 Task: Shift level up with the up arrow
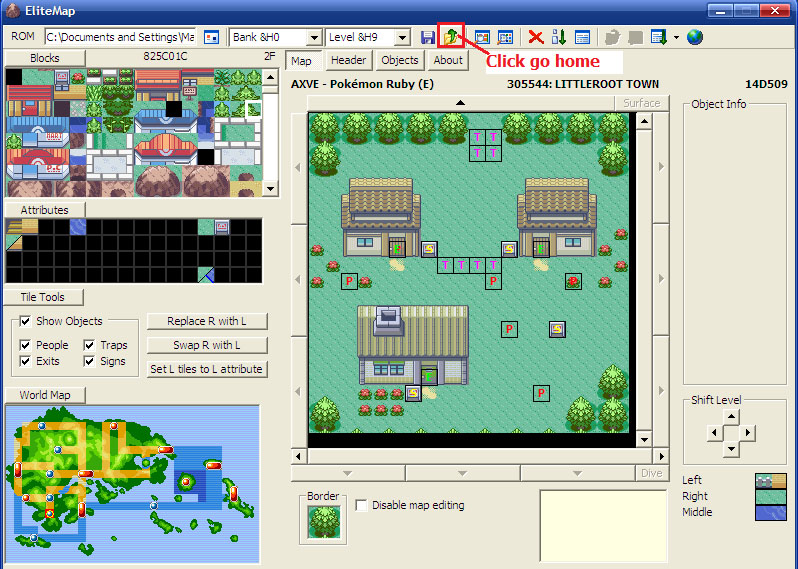click(731, 417)
